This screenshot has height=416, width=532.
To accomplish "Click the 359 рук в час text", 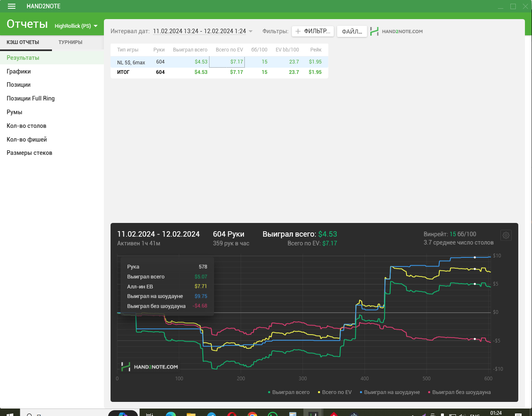I will pyautogui.click(x=231, y=243).
